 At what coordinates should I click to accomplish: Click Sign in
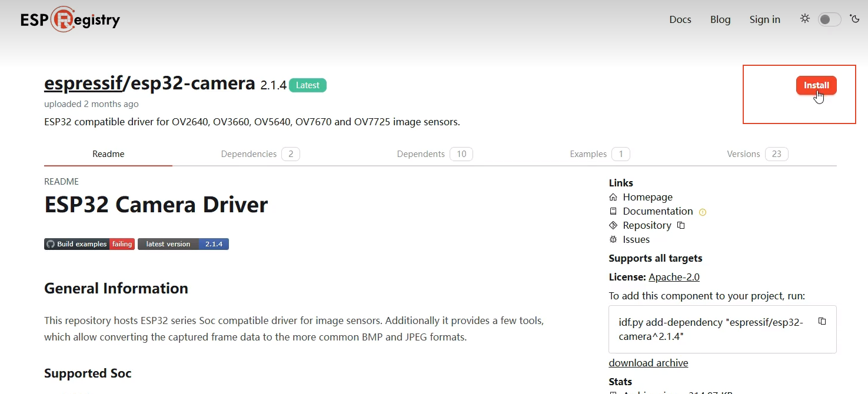coord(764,19)
